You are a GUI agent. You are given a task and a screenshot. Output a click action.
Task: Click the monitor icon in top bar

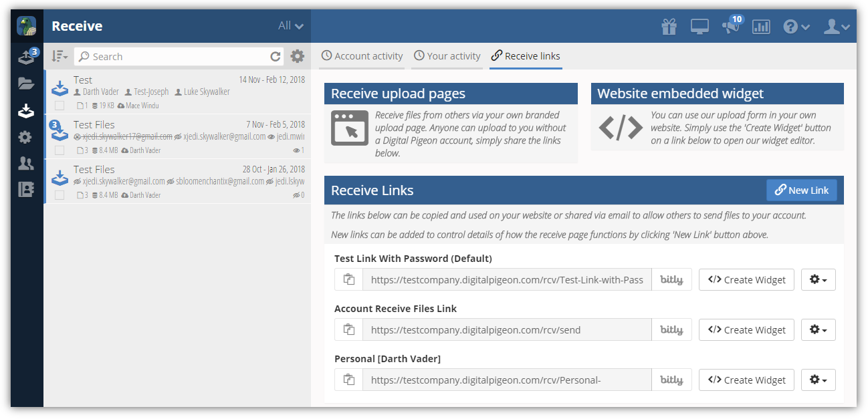pos(699,27)
